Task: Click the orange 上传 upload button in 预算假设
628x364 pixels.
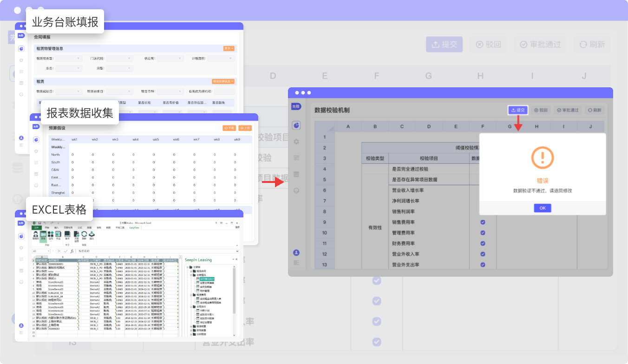Action: 245,128
